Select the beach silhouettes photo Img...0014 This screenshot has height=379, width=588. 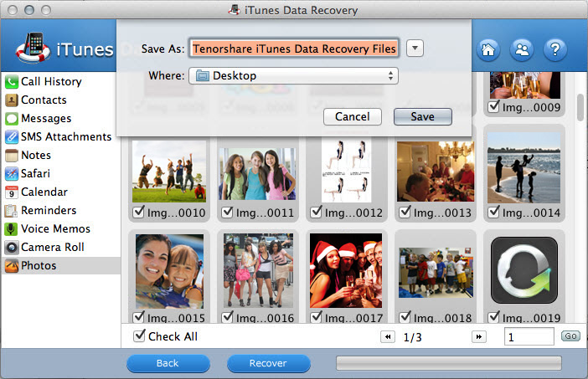pyautogui.click(x=524, y=168)
